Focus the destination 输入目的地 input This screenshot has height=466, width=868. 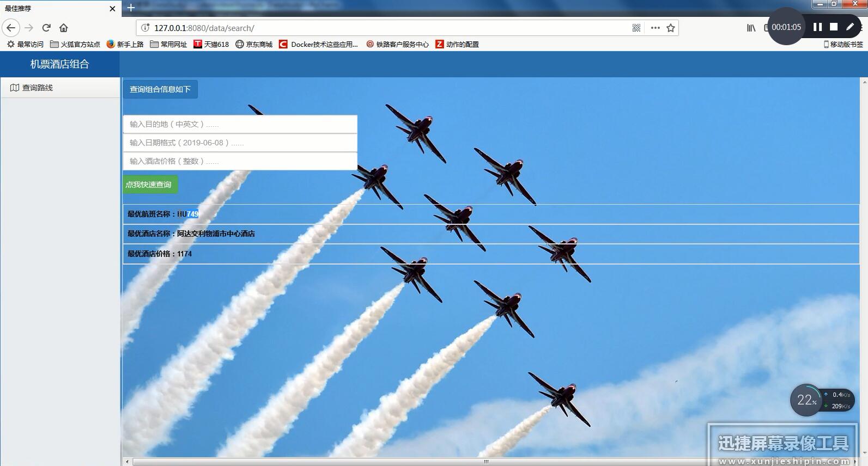tap(240, 124)
